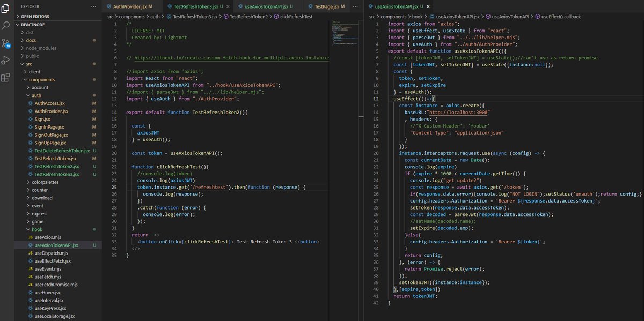The image size is (644, 321).
Task: Expand the account folder
Action: [x=58, y=87]
